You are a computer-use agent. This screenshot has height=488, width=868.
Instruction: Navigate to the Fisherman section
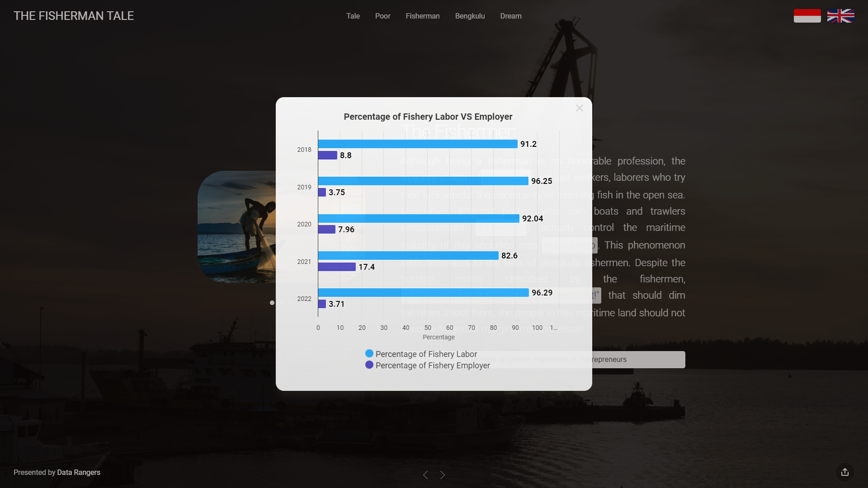pyautogui.click(x=422, y=16)
